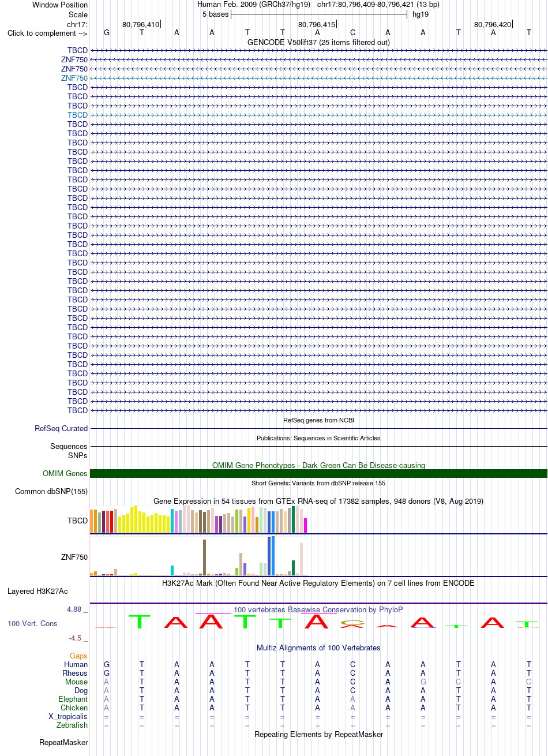Click the dark green OMIM gene bar
This screenshot has height=756, width=548.
pos(318,474)
